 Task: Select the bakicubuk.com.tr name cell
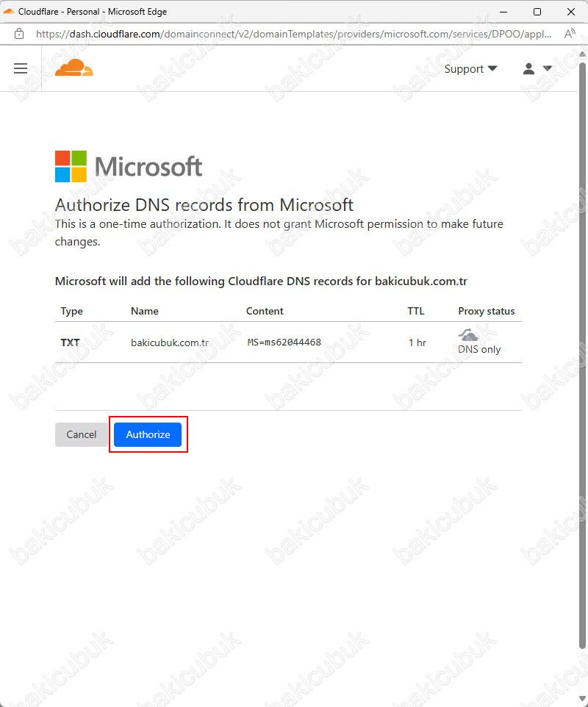170,342
